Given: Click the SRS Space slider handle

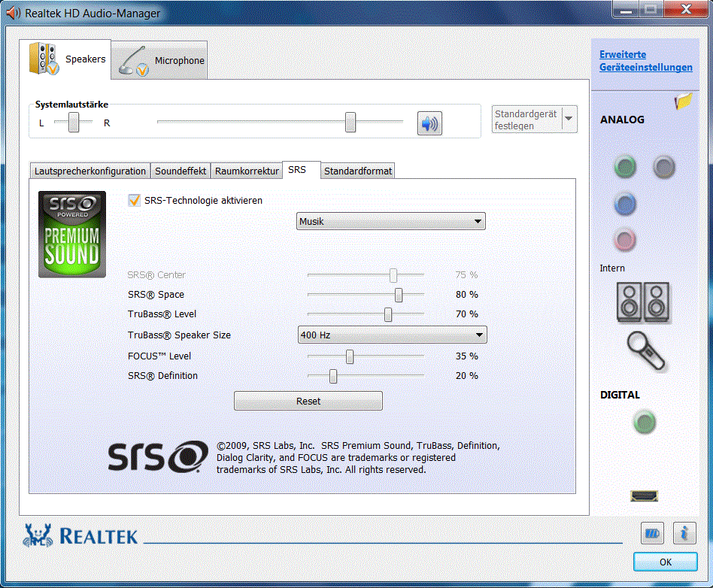Looking at the screenshot, I should coord(399,295).
